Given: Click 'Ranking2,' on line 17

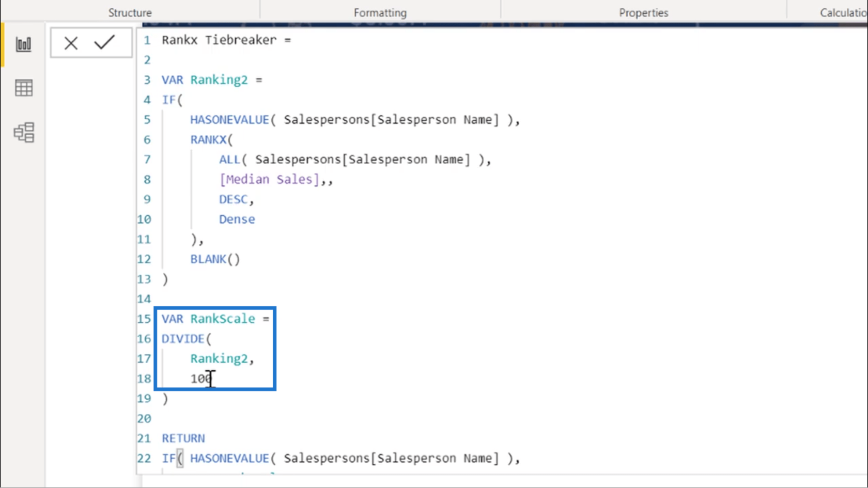Looking at the screenshot, I should pyautogui.click(x=222, y=359).
